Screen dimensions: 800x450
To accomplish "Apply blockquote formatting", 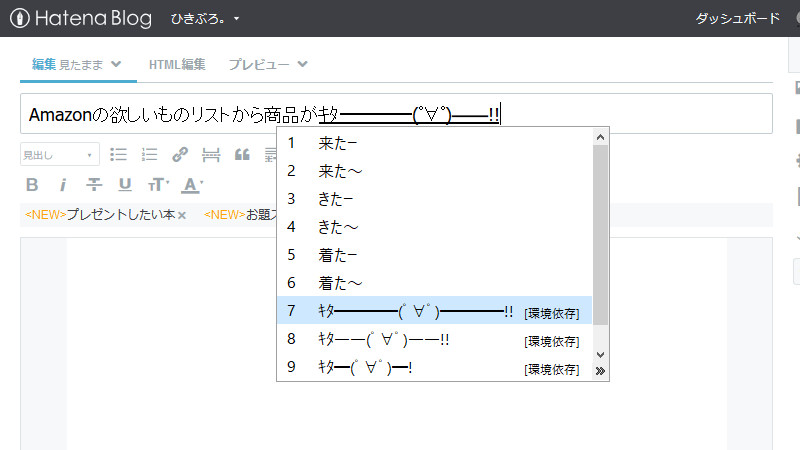I will pyautogui.click(x=242, y=155).
